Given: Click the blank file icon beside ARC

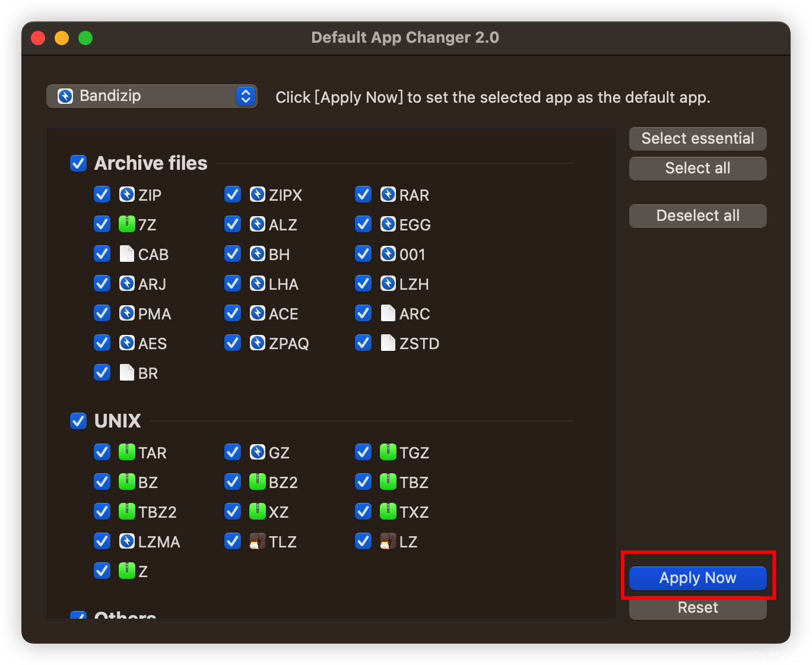Looking at the screenshot, I should click(x=388, y=313).
